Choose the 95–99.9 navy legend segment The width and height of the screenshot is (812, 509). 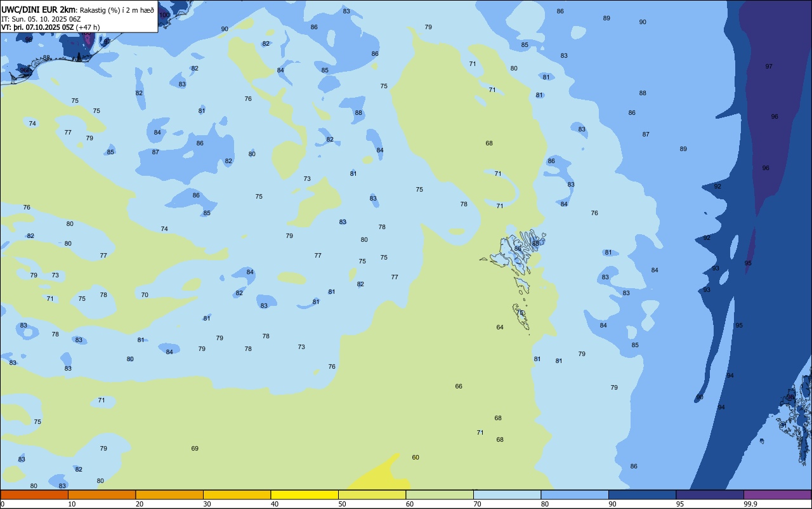[x=710, y=494]
